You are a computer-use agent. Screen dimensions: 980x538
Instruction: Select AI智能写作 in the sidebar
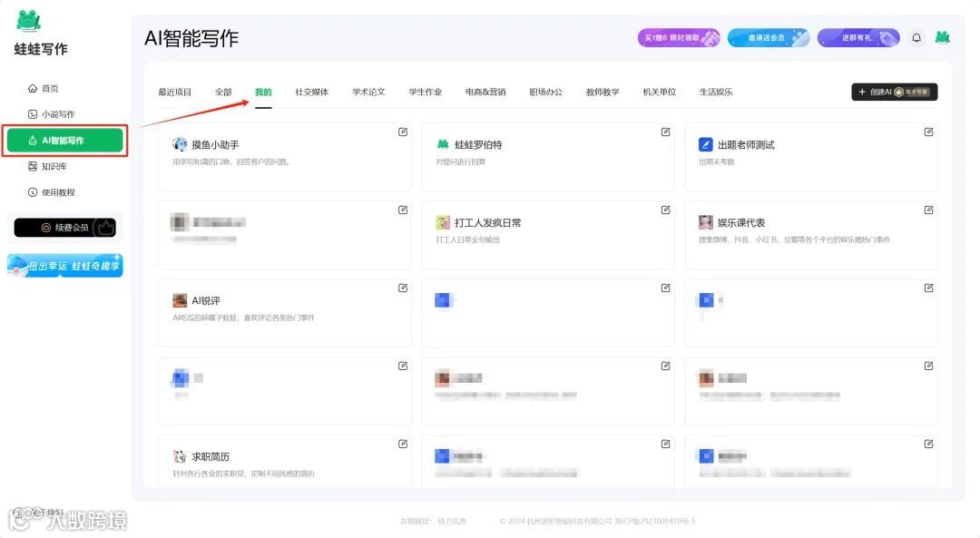click(65, 141)
